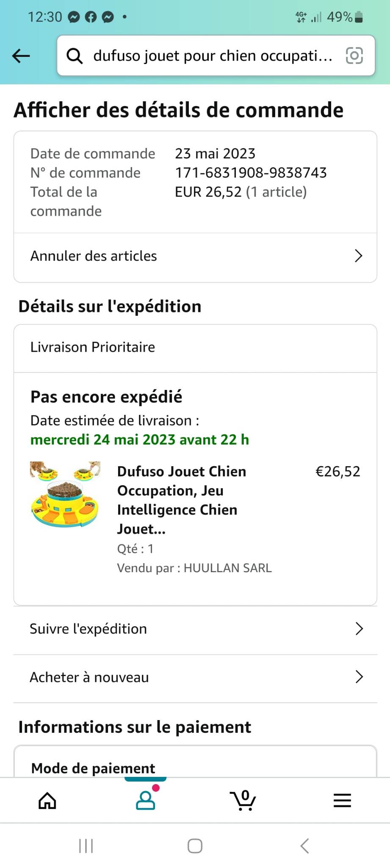Open the account profile tab
The image size is (390, 868).
[x=145, y=801]
